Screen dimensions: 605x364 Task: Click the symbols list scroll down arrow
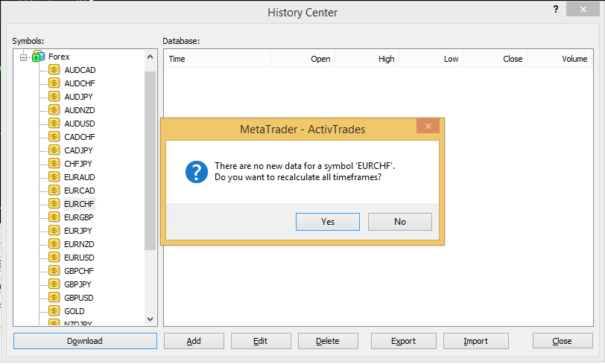pos(150,319)
